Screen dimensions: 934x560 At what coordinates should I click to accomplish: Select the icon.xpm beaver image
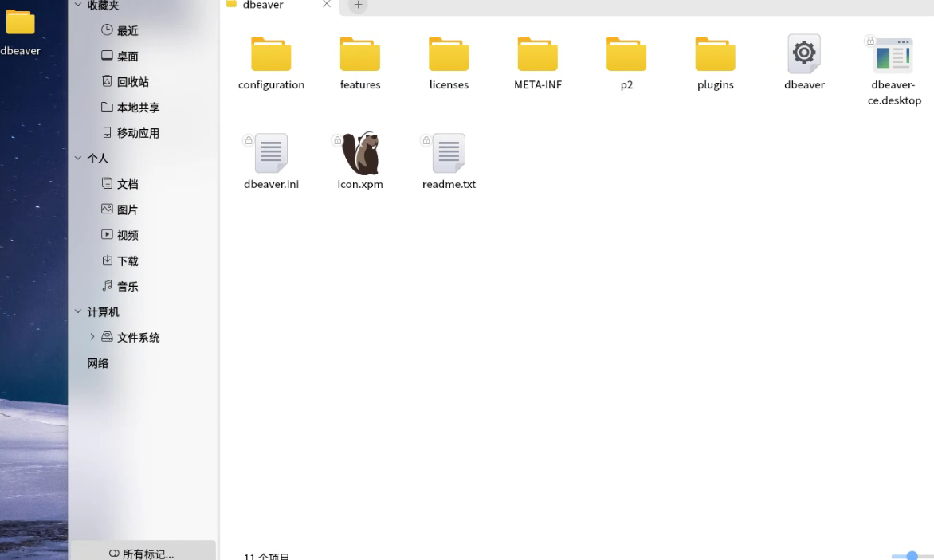pos(360,153)
